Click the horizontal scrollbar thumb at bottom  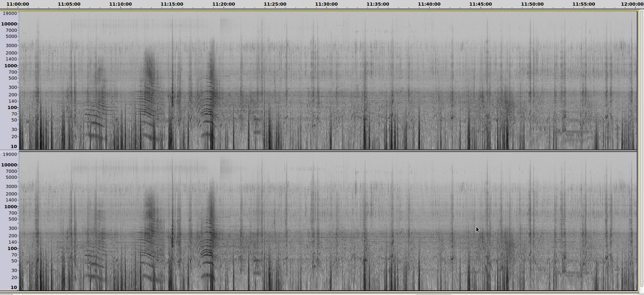(433, 294)
